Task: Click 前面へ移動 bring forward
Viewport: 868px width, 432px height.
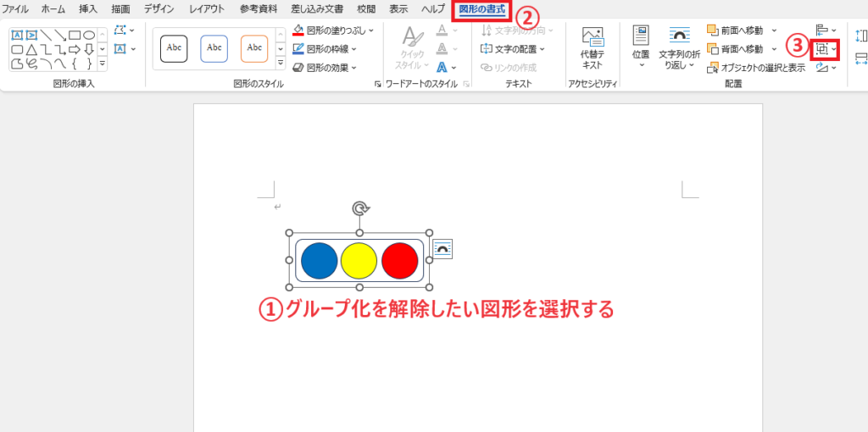Action: pyautogui.click(x=735, y=30)
